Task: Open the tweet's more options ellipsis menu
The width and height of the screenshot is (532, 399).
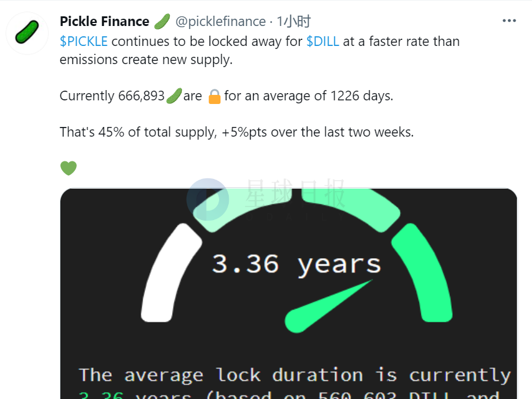Action: [509, 21]
